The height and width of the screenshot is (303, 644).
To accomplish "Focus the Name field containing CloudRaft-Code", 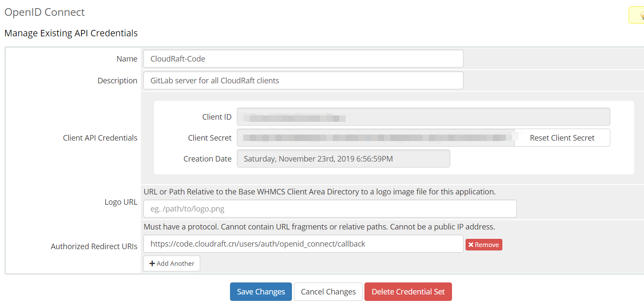I will [303, 59].
